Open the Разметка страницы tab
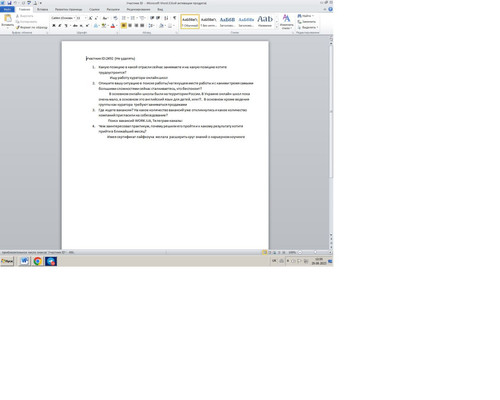500x400 pixels. tap(69, 9)
